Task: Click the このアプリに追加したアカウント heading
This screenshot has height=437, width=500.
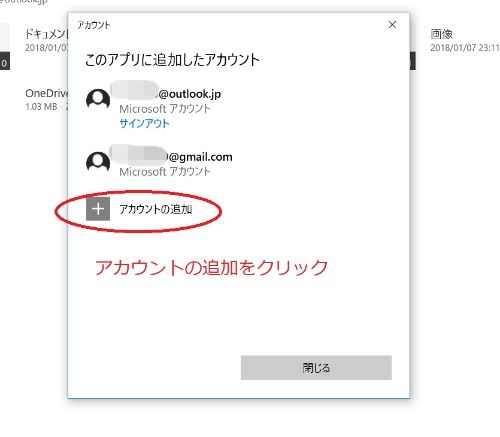Action: [x=172, y=60]
